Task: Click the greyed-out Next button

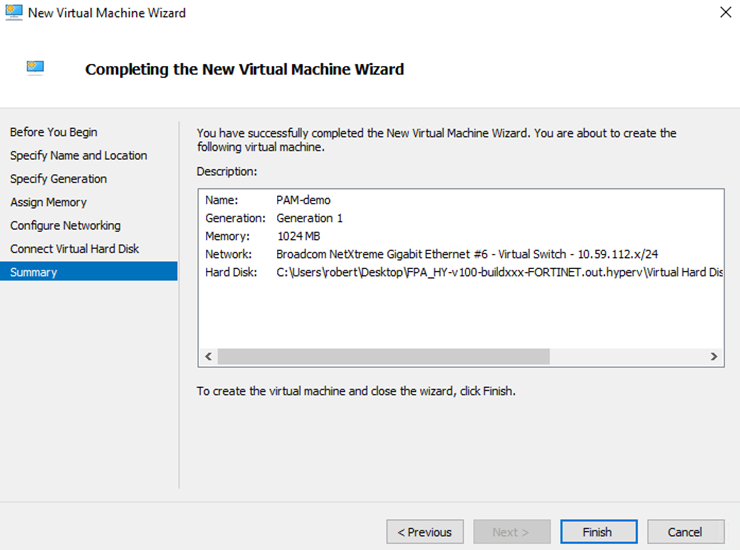Action: (x=512, y=532)
